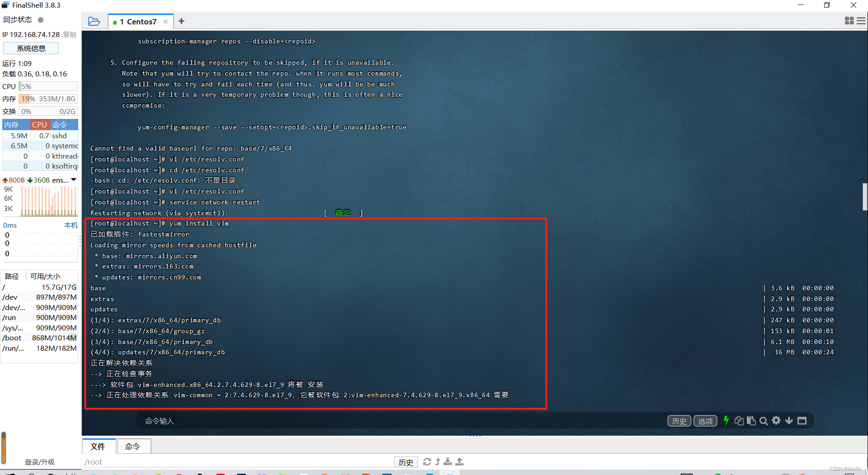
Task: Expand the ens network interface dropdown
Action: coord(74,179)
